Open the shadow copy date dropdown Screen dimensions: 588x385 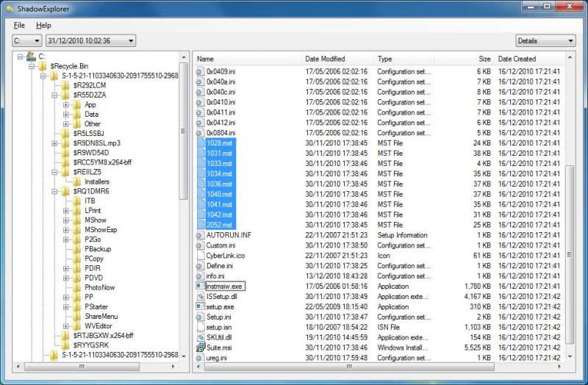coord(90,40)
